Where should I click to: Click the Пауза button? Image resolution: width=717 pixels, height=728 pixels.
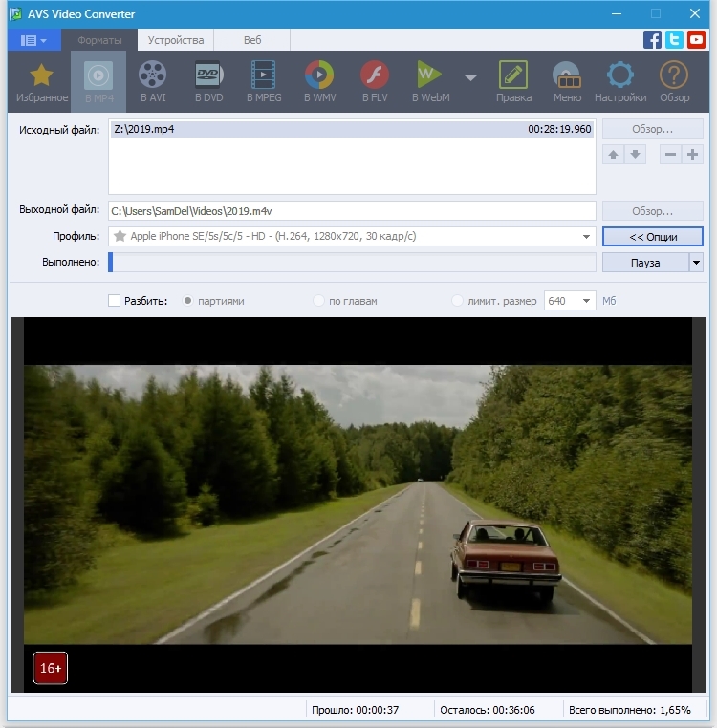[x=645, y=263]
